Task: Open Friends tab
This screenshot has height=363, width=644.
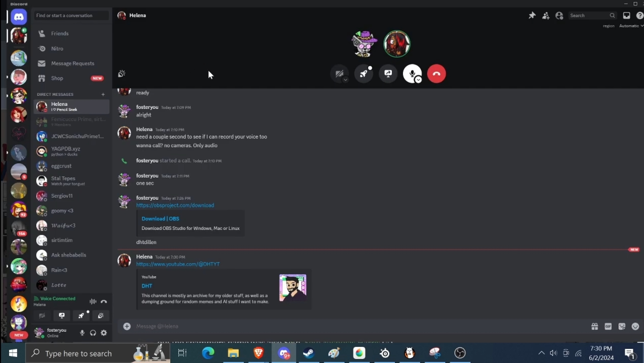Action: point(71,34)
